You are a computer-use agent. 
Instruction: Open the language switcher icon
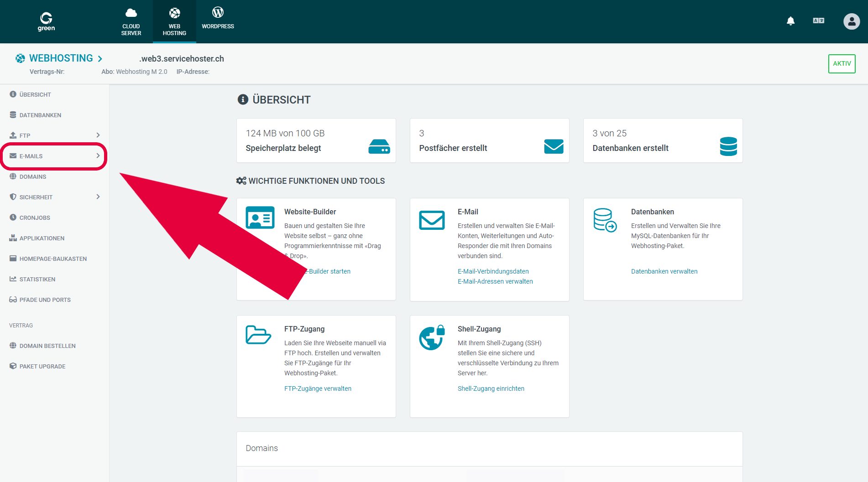818,21
